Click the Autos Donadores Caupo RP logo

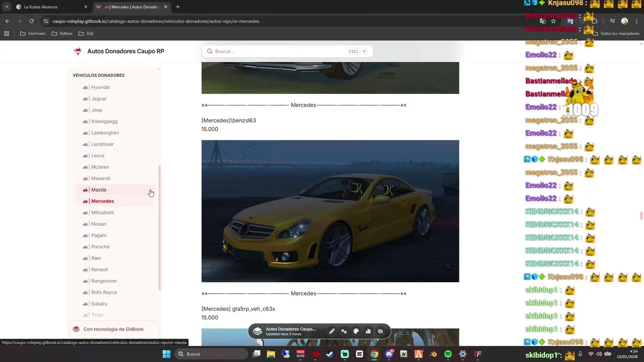(x=77, y=51)
